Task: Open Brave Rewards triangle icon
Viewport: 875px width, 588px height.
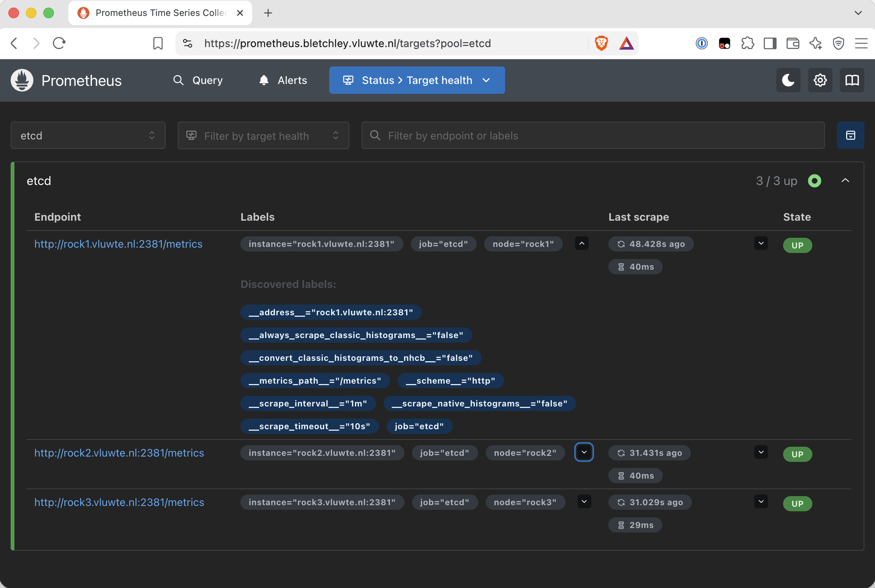Action: (x=626, y=43)
